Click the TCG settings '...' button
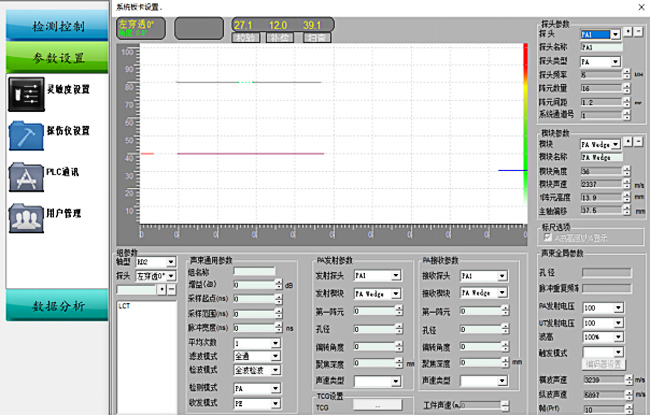 (x=378, y=407)
